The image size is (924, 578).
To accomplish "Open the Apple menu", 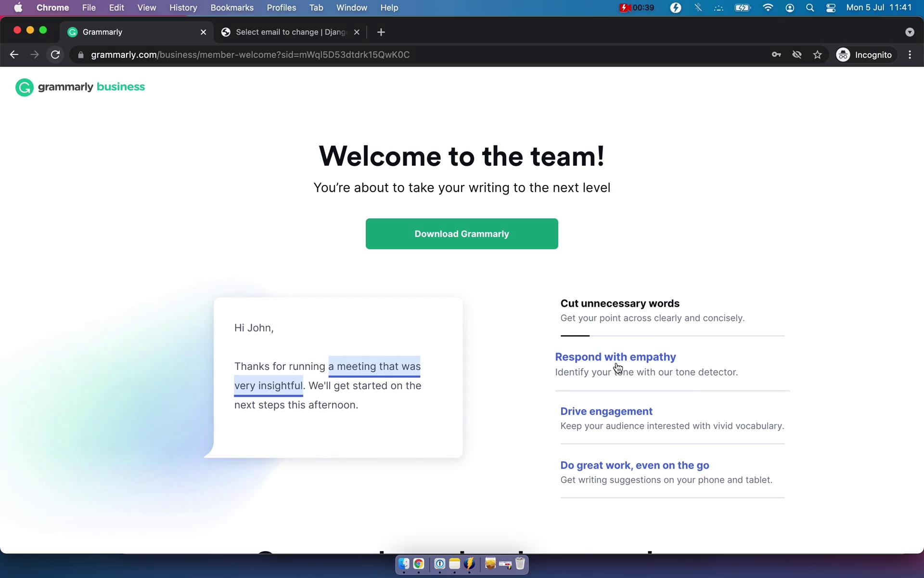I will click(x=18, y=8).
